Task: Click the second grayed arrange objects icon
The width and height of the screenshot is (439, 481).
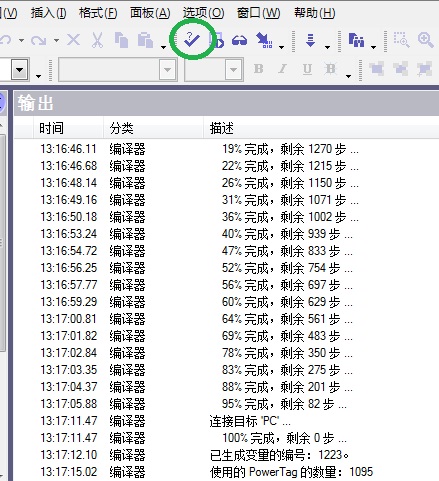Action: [400, 69]
